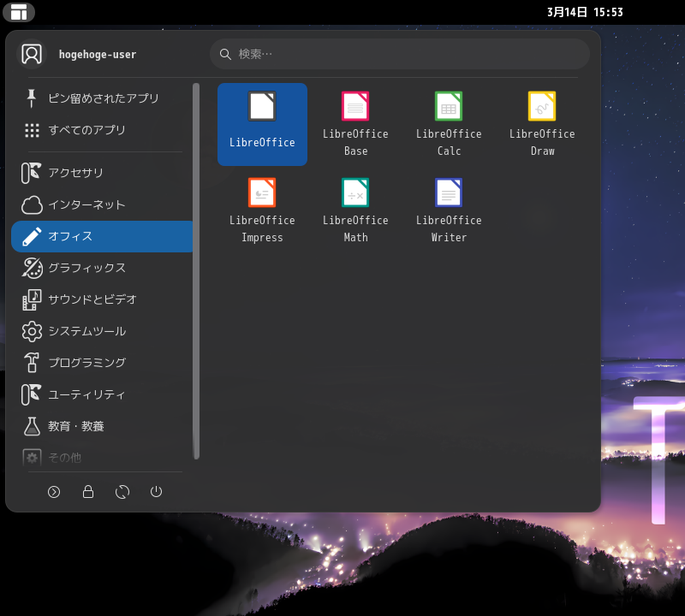685x616 pixels.
Task: Click the log out arrow icon
Action: [54, 492]
